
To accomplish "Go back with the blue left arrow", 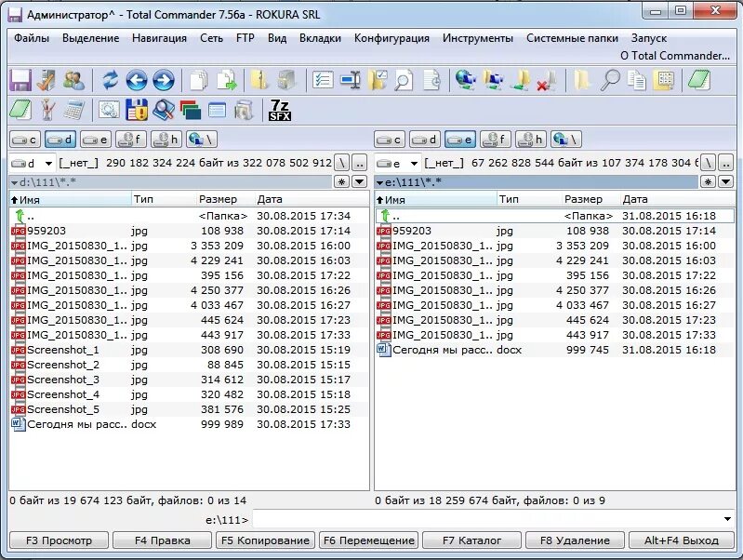I will point(137,80).
